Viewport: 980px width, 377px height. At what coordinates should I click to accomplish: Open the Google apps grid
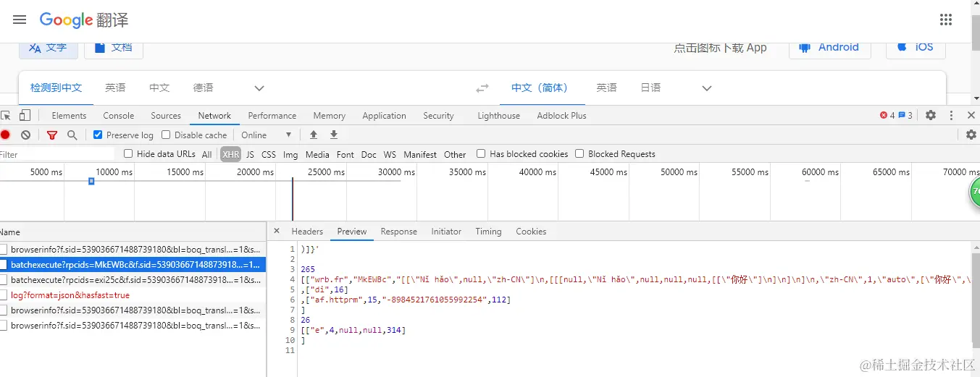[945, 20]
